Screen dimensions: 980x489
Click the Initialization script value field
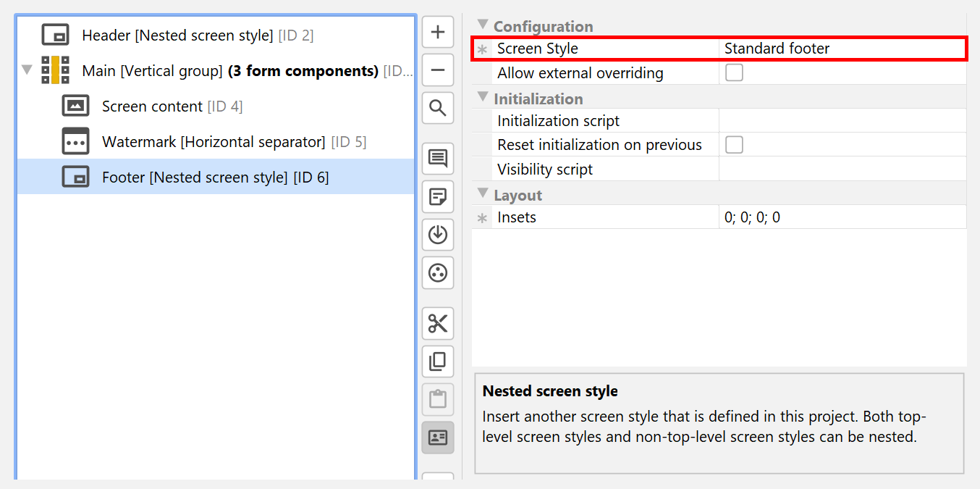[842, 121]
